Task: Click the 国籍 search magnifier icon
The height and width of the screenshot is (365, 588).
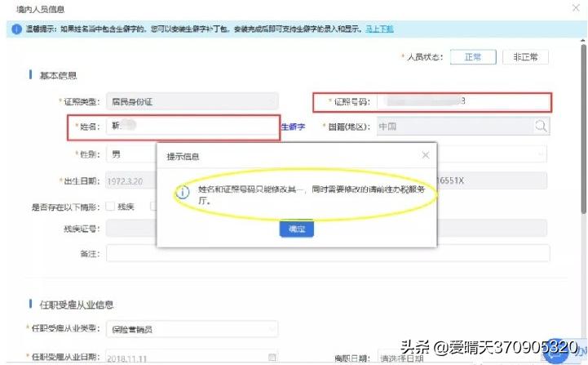Action: pyautogui.click(x=541, y=126)
